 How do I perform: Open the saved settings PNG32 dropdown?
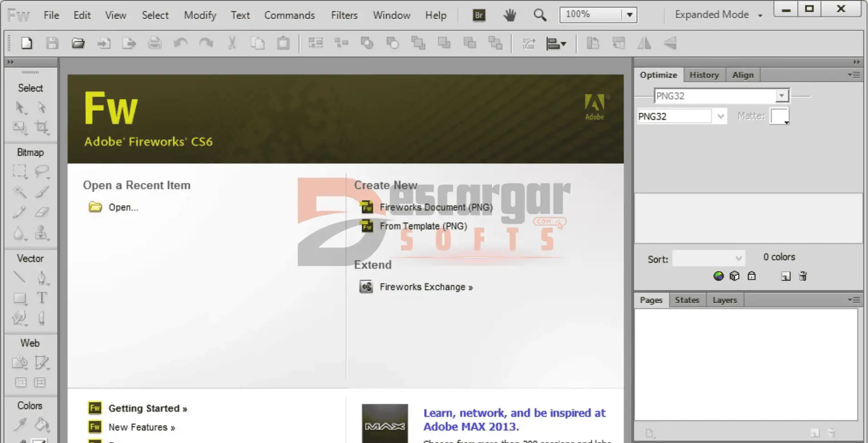(781, 96)
